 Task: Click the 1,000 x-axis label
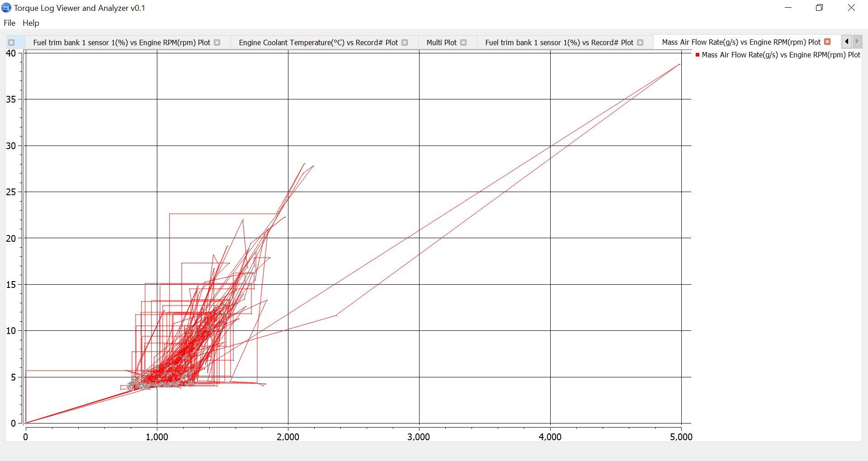coord(157,437)
